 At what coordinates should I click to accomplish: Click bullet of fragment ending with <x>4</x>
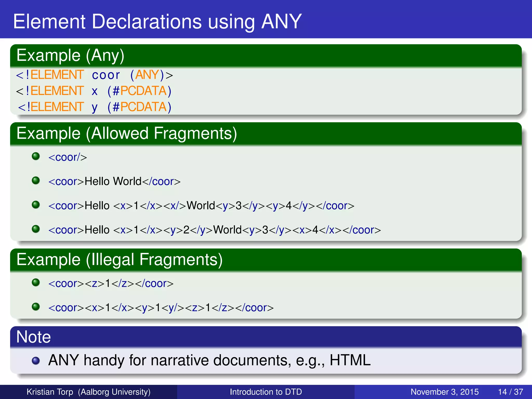36,229
